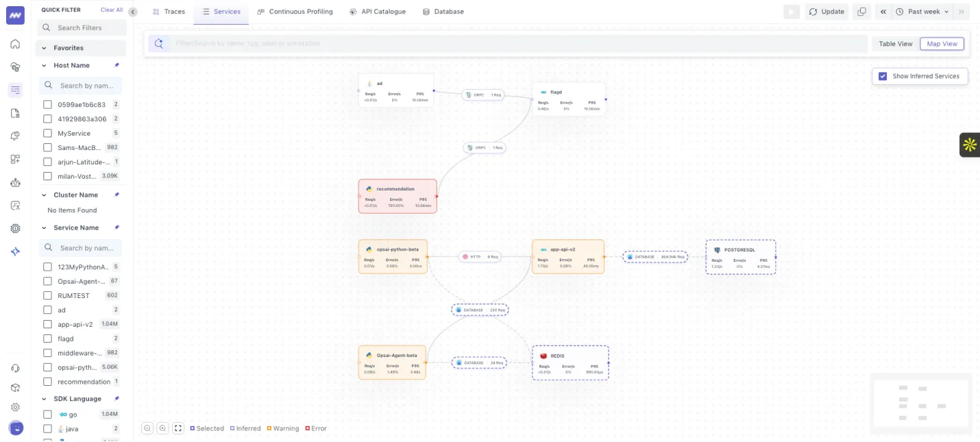
Task: Click the copy/duplicate icon next to Update
Action: pyautogui.click(x=862, y=12)
